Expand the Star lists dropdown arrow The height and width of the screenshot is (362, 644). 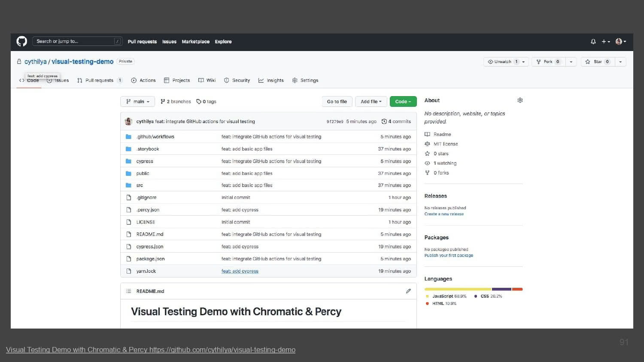[620, 62]
